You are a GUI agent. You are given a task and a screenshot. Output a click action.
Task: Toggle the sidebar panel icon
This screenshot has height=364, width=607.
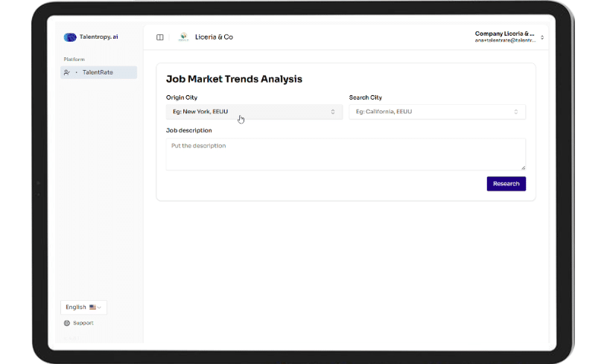click(160, 37)
